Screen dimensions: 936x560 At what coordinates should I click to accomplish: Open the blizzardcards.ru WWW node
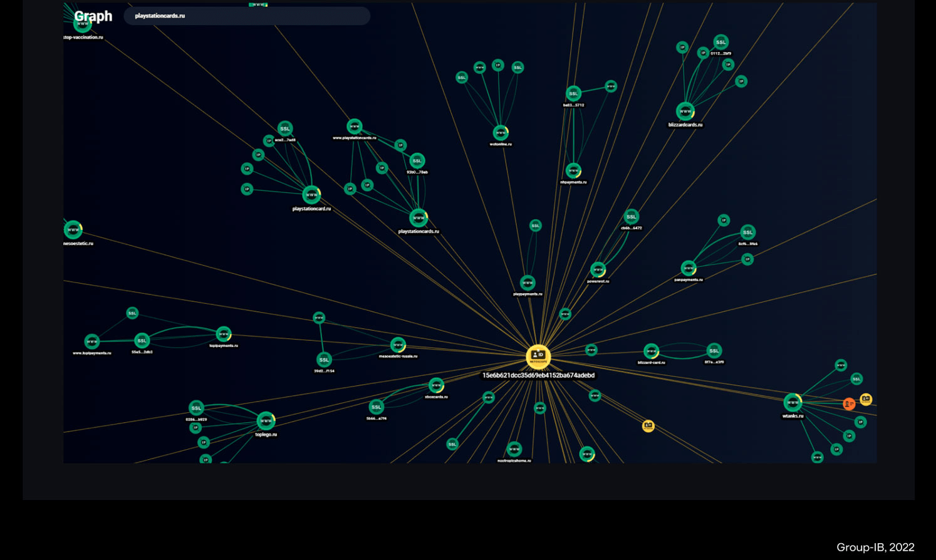point(685,111)
